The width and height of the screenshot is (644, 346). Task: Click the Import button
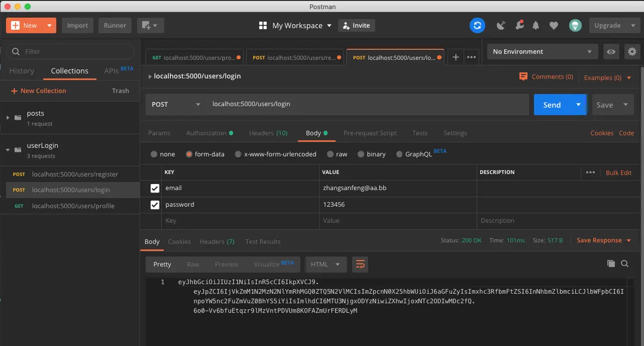(x=77, y=25)
